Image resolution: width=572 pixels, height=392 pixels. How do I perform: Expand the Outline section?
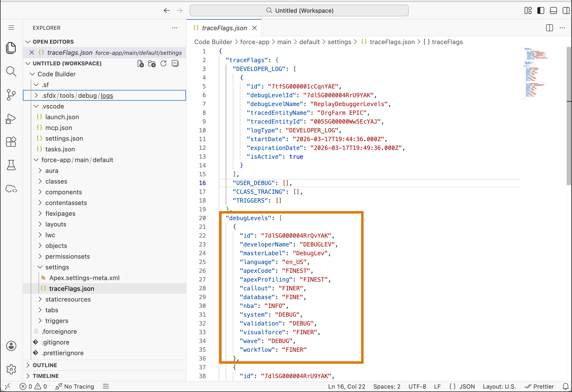pyautogui.click(x=105, y=365)
